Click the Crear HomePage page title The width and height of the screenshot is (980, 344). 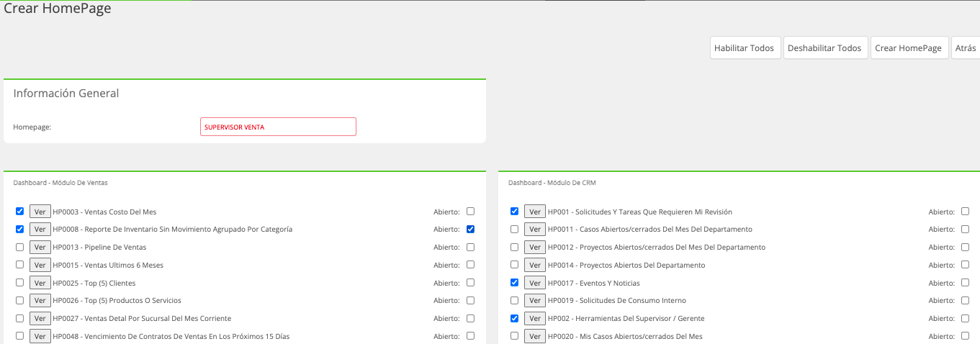[x=58, y=9]
